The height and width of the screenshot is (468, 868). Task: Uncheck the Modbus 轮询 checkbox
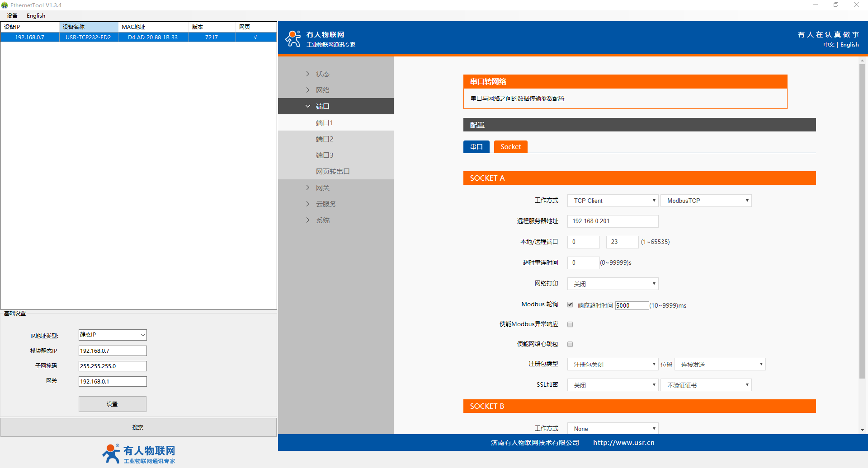pos(570,304)
